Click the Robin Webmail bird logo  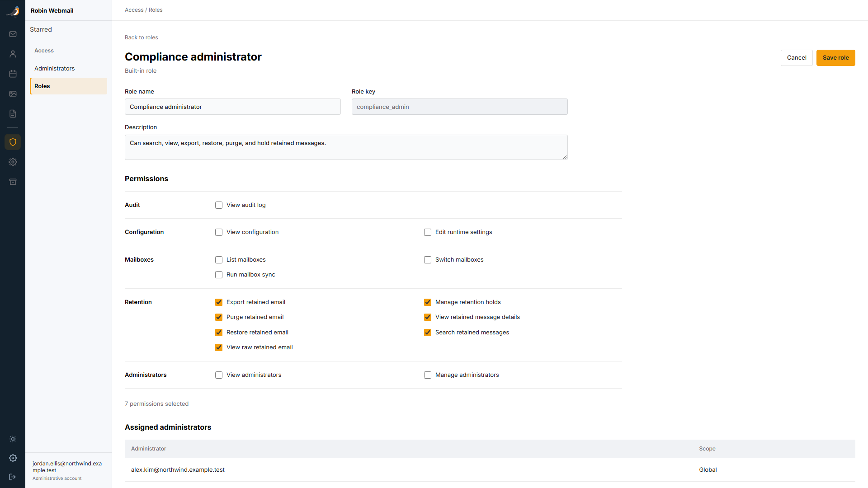13,11
